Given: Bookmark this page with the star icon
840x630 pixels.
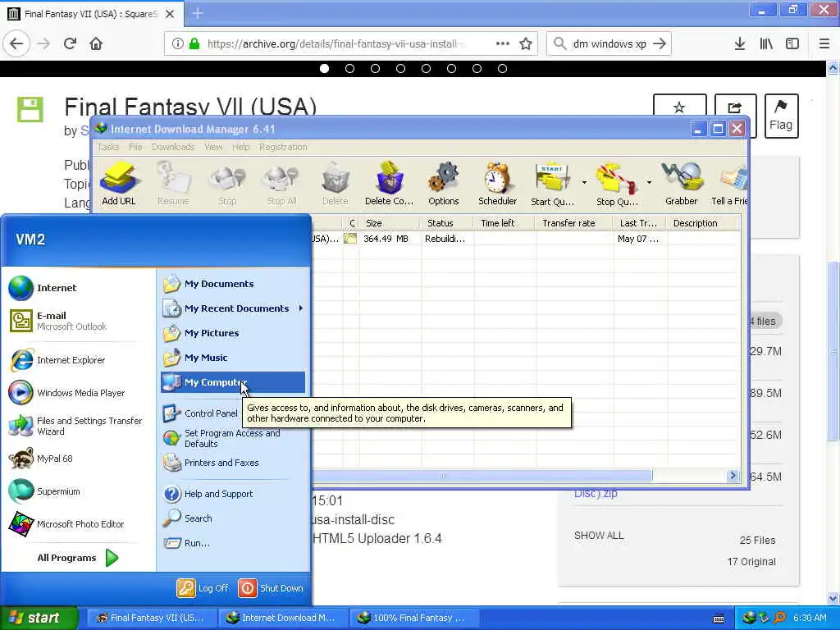Looking at the screenshot, I should (x=526, y=43).
